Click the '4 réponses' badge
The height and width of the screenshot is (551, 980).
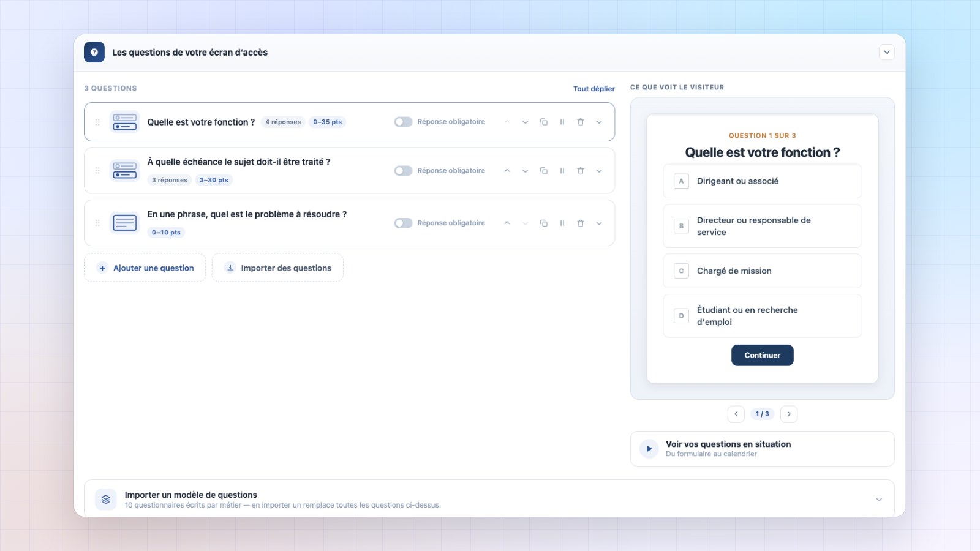283,122
